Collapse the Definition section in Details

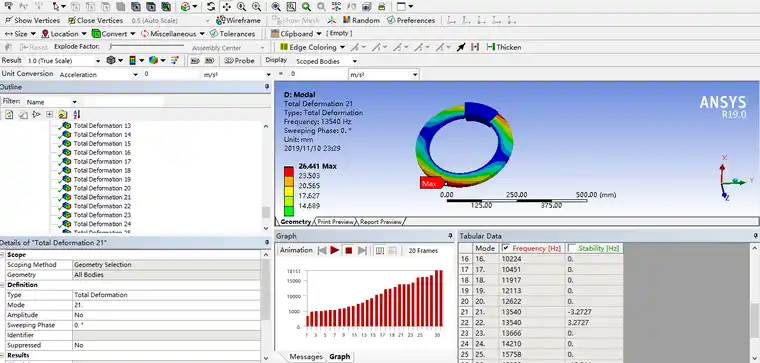2,285
